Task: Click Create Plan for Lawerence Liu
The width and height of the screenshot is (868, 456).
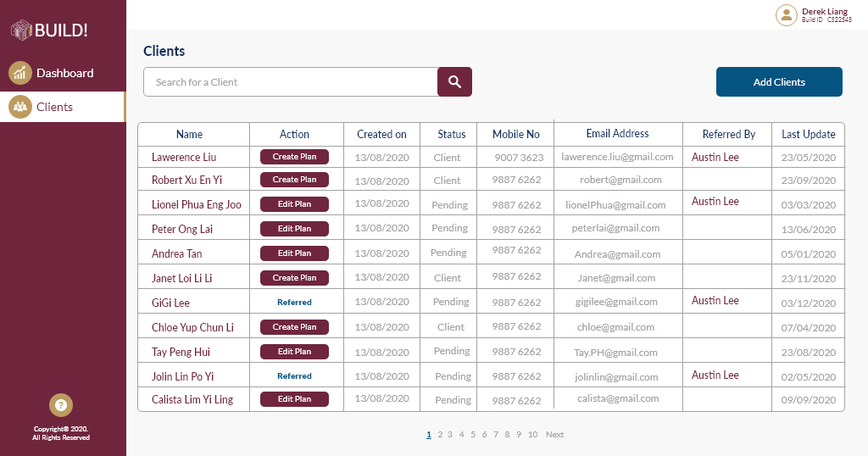Action: 294,156
